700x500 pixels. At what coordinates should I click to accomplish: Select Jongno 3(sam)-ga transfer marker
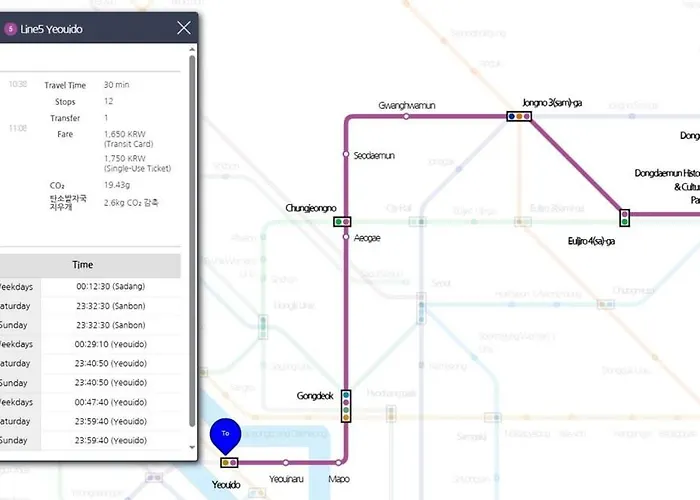519,117
